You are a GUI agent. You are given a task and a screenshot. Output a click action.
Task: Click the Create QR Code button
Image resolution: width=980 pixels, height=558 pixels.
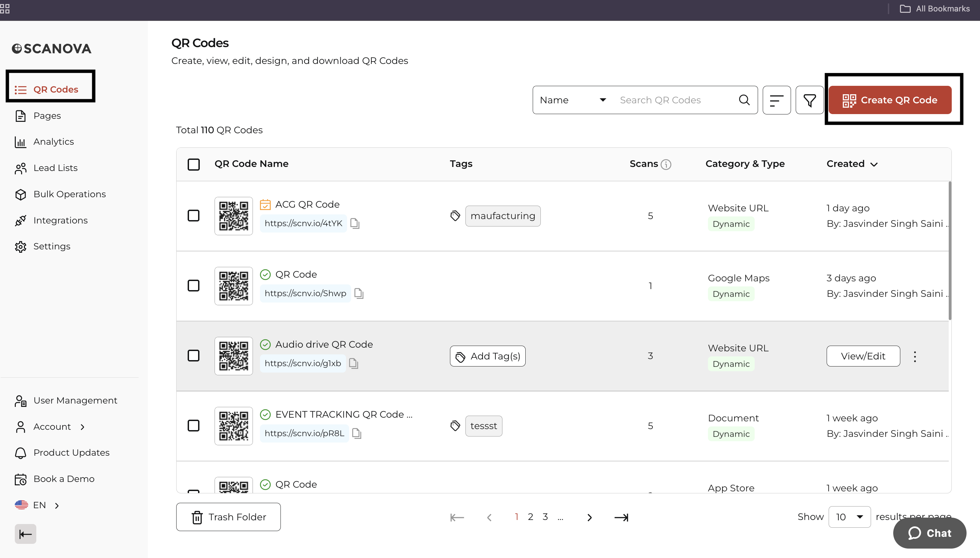pyautogui.click(x=890, y=100)
